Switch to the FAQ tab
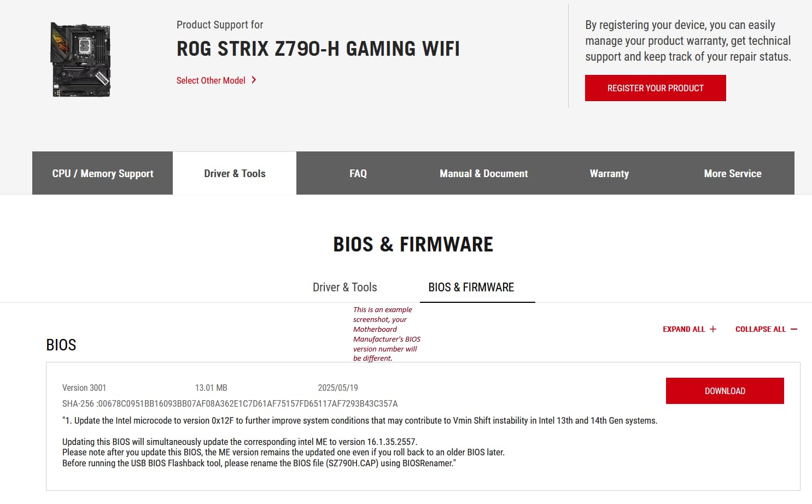 click(x=358, y=173)
